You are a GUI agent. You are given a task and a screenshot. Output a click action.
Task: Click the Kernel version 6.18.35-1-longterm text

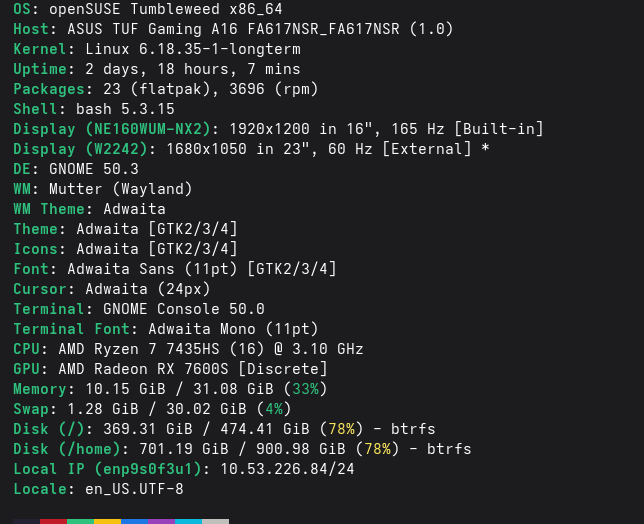point(193,49)
